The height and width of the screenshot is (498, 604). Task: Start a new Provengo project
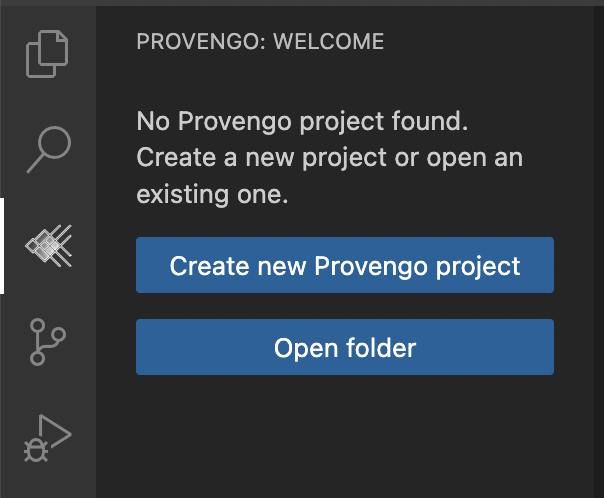click(345, 266)
